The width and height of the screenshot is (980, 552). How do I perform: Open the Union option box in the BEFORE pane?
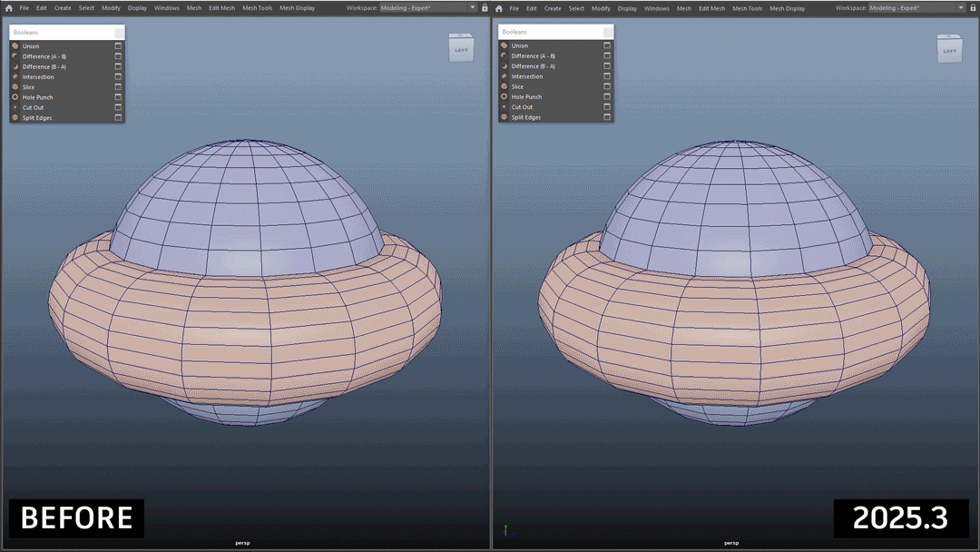pyautogui.click(x=118, y=46)
